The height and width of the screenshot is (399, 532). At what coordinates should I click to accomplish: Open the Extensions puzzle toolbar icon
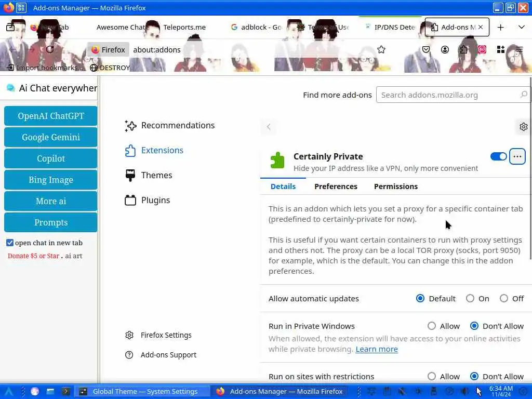pos(463,49)
